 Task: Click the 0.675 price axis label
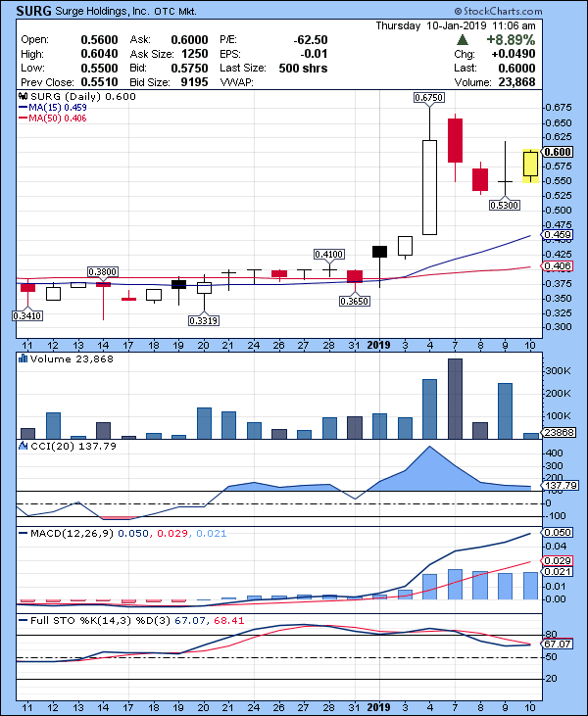pyautogui.click(x=559, y=108)
